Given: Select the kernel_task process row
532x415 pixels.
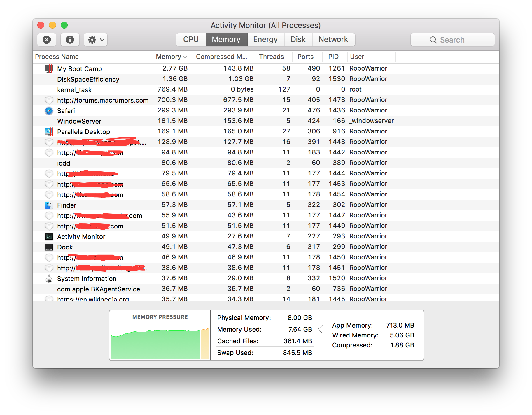Looking at the screenshot, I should 266,90.
